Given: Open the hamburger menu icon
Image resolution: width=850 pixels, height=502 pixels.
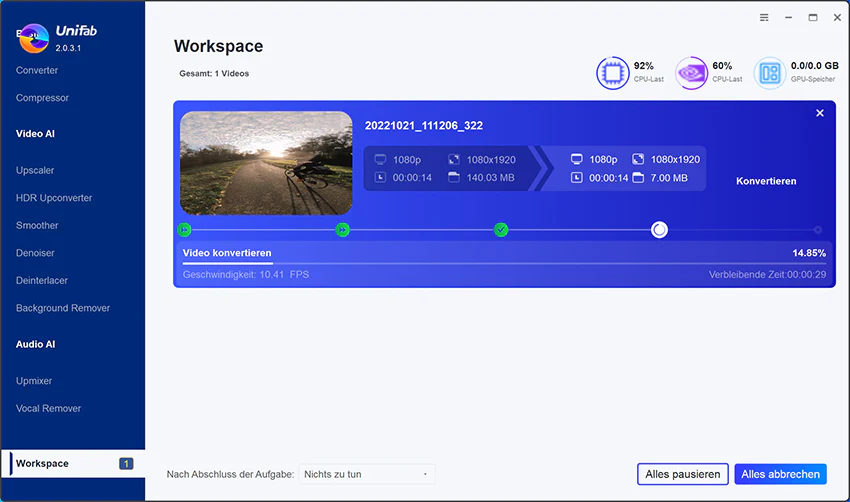Looking at the screenshot, I should pyautogui.click(x=764, y=17).
